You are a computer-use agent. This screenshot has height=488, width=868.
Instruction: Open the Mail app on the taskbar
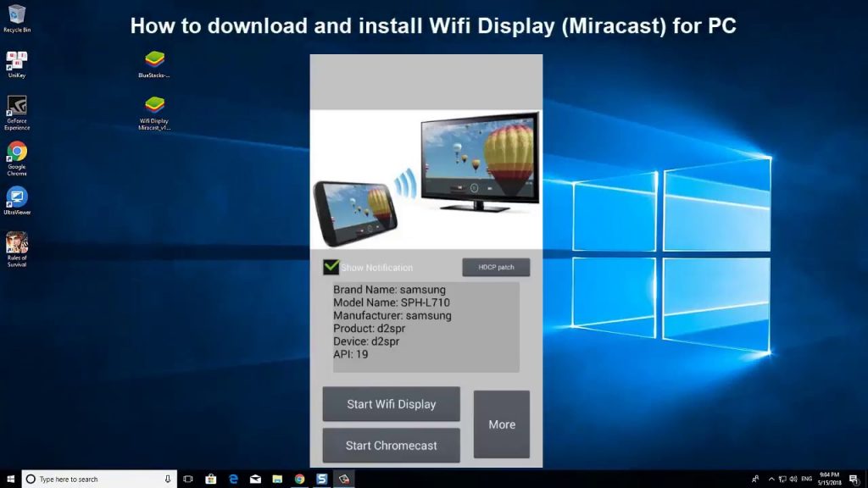click(x=255, y=480)
